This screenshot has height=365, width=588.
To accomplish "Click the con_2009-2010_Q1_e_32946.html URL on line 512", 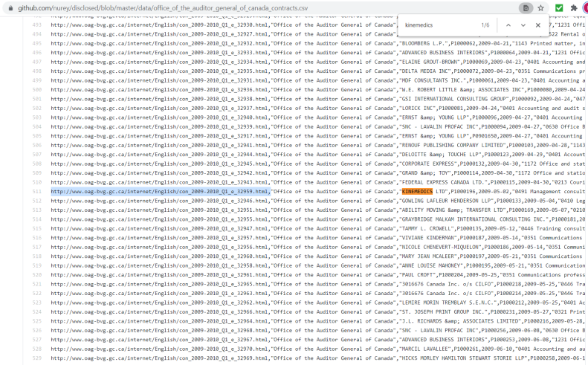I will [159, 201].
